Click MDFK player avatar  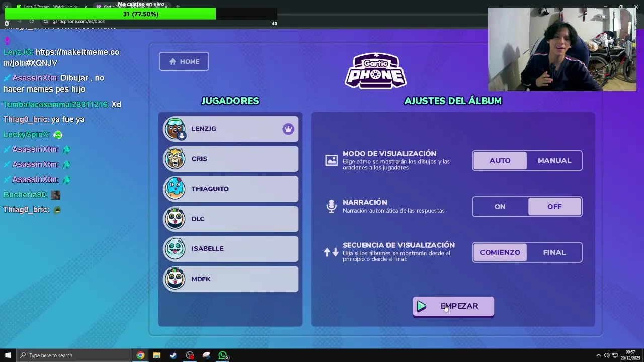click(175, 279)
